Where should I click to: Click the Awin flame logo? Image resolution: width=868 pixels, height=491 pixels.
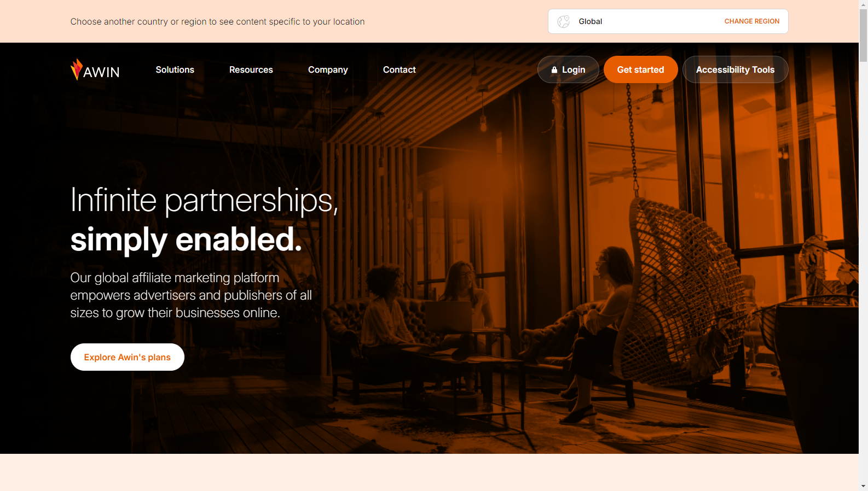[x=77, y=69]
